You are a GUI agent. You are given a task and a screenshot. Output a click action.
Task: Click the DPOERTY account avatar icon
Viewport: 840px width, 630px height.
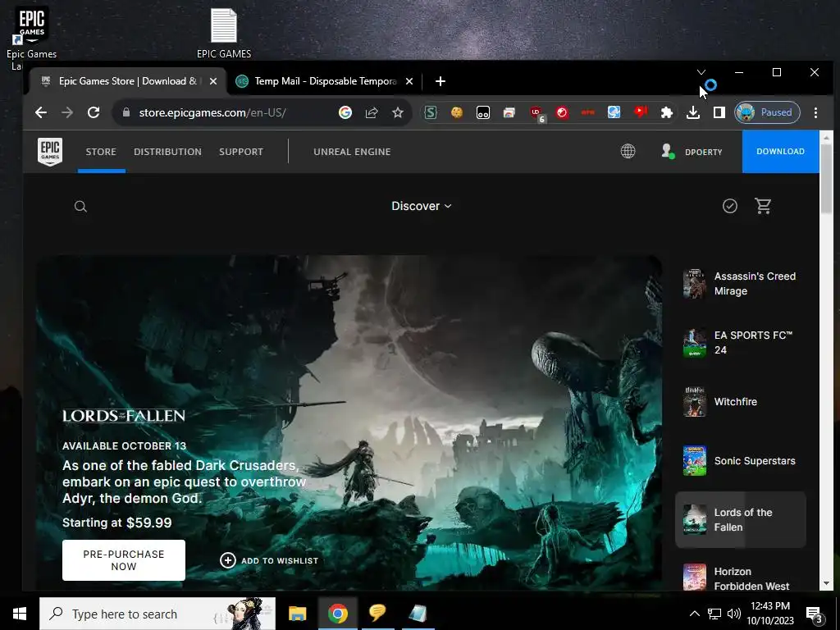667,152
